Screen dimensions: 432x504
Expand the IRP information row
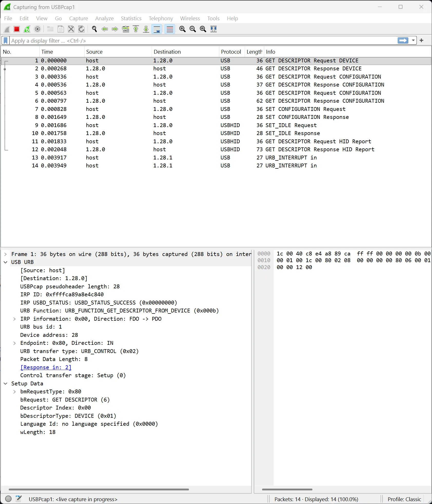15,319
